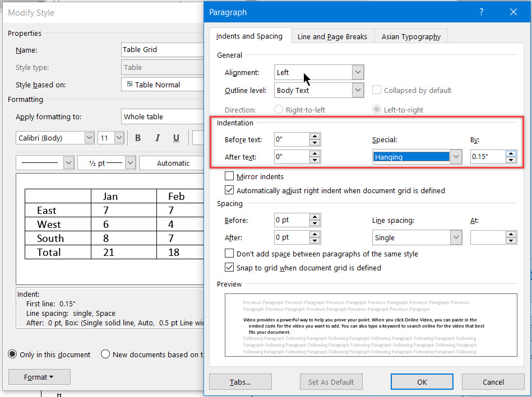Screen dimensions: 532x397
Task: Open the border line style dropdown
Action: (x=68, y=163)
